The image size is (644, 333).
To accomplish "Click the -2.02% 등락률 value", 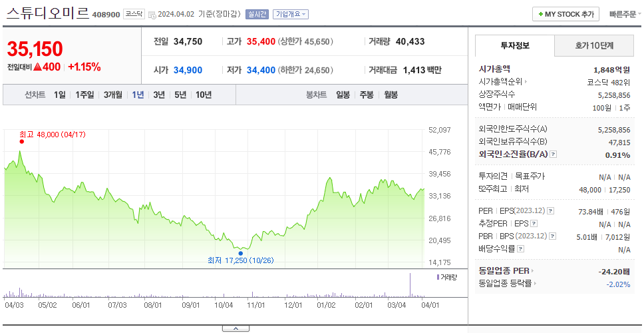I will (618, 284).
